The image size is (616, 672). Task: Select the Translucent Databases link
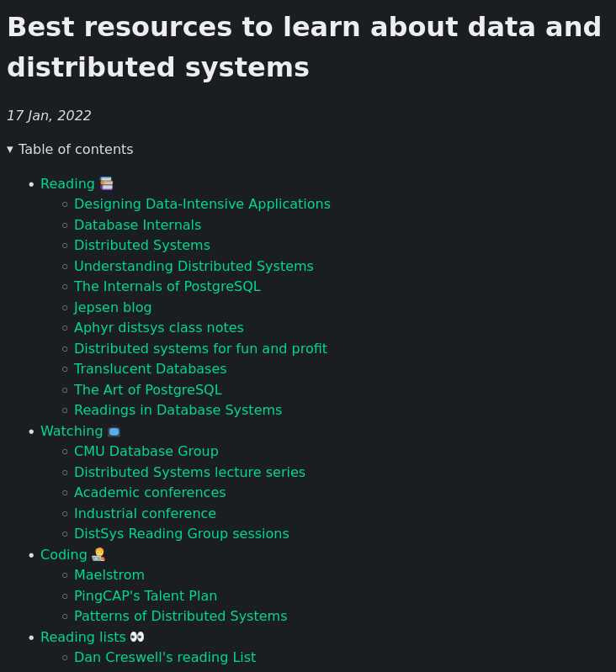point(150,369)
